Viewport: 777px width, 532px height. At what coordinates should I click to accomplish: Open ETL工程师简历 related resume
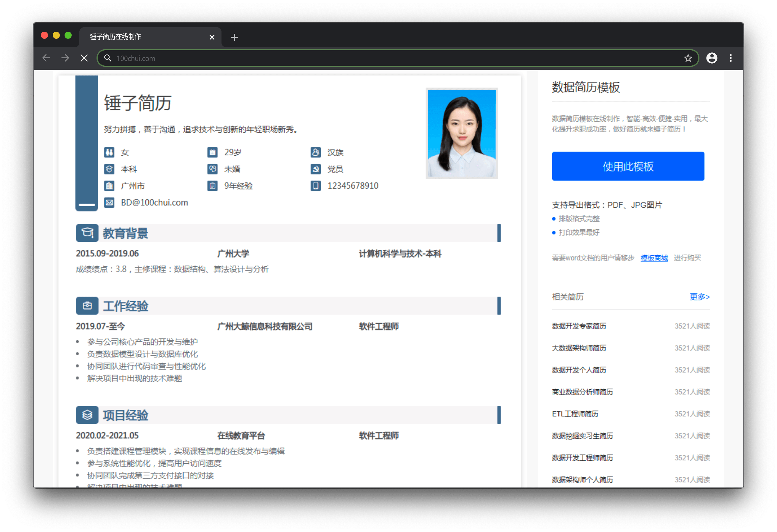tap(575, 414)
